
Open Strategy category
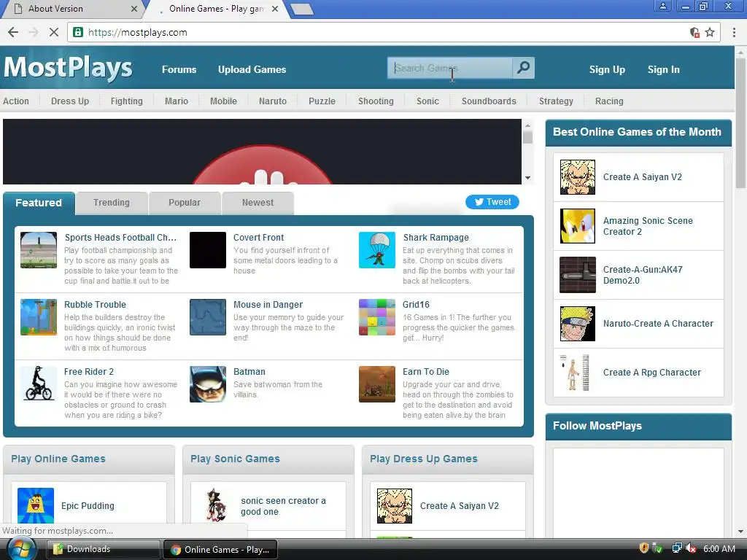[556, 101]
